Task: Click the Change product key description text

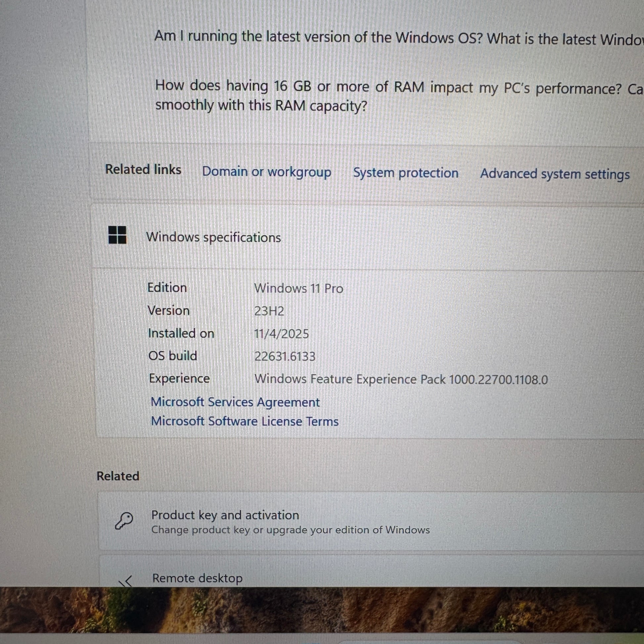Action: pos(290,530)
